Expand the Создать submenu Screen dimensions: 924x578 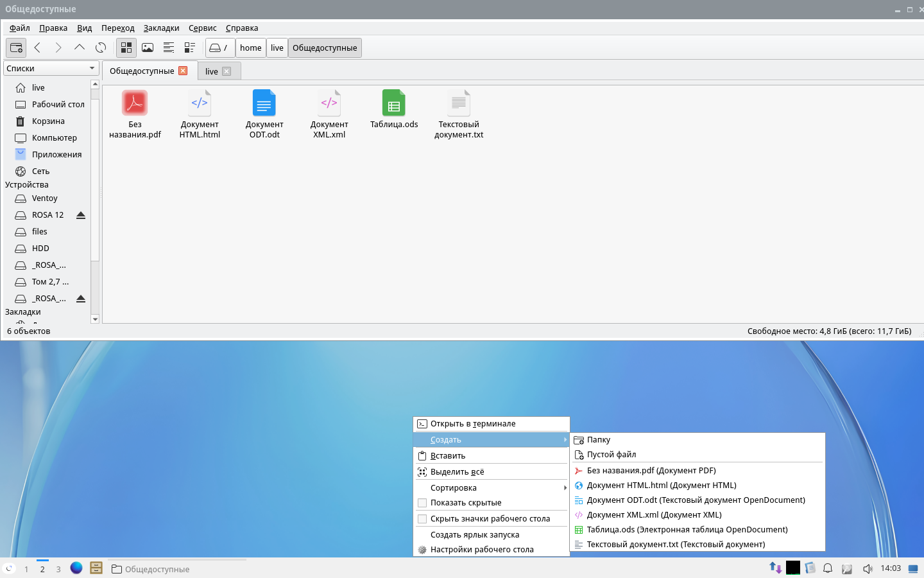492,440
